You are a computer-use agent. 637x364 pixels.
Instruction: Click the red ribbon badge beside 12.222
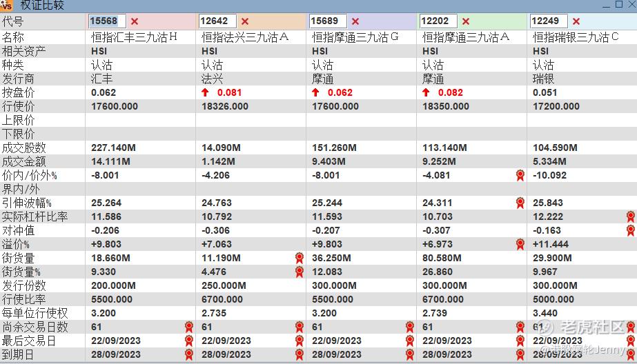631,216
